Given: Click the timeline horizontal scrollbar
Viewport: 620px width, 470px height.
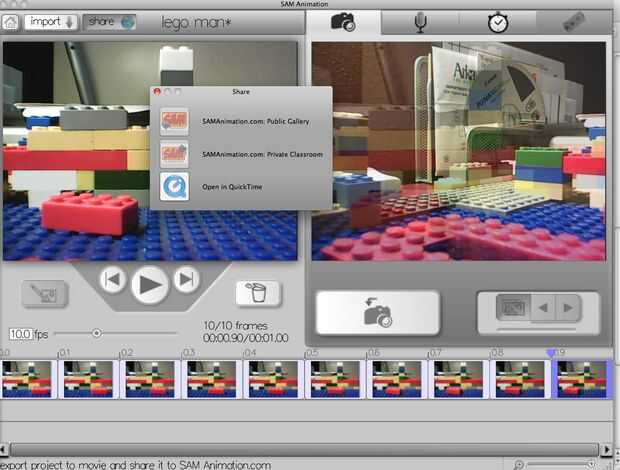Looking at the screenshot, I should 304,450.
